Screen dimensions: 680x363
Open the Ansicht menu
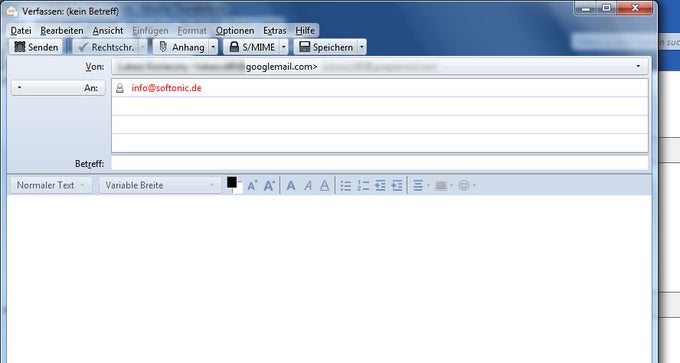(x=108, y=31)
